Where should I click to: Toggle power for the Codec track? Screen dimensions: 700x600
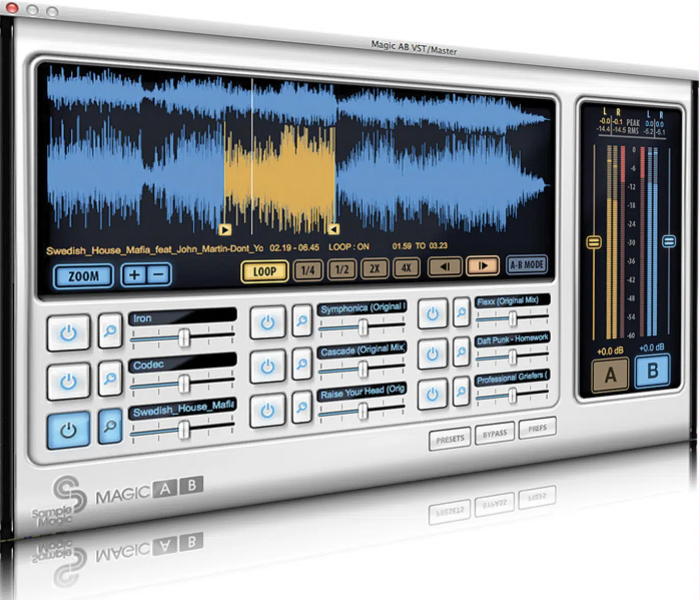point(68,381)
